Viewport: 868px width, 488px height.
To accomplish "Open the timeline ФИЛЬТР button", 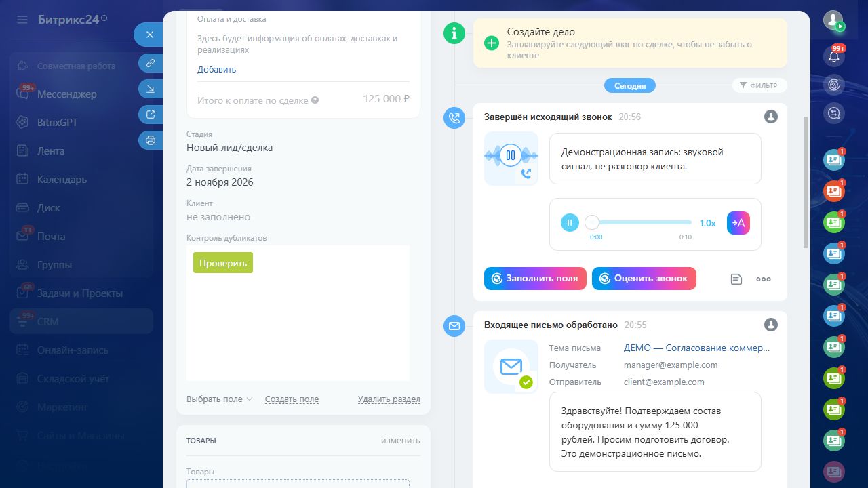I will (759, 85).
